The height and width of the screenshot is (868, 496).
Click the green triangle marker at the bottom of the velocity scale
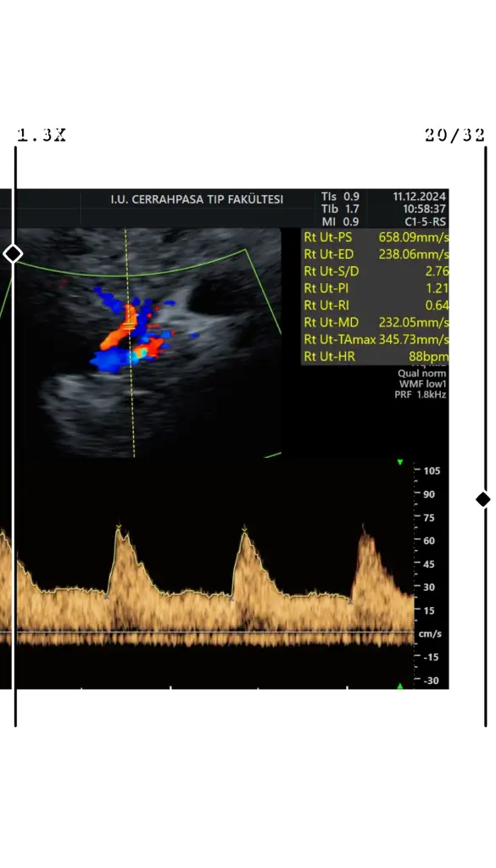400,686
